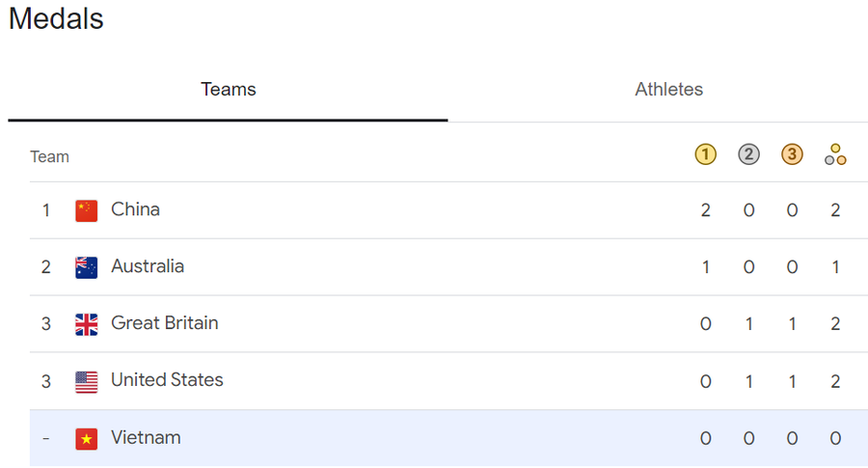Click the Great Britain flag icon
868x468 pixels.
point(87,324)
